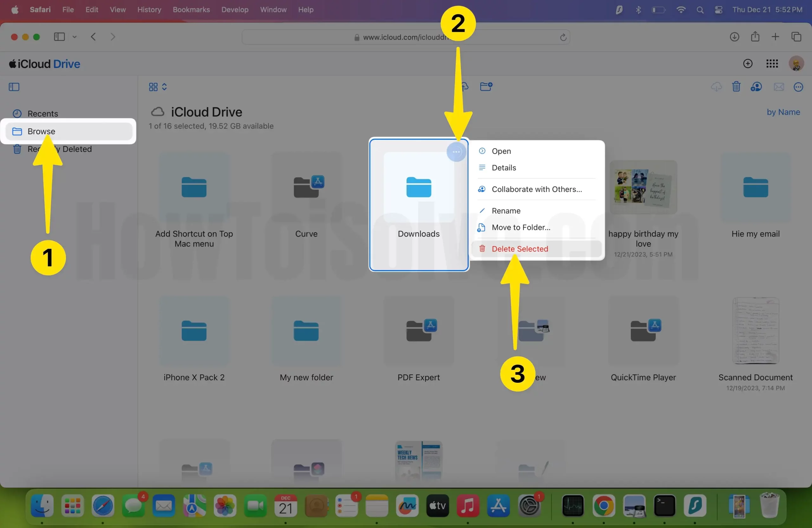Open Google Chrome from the Dock
The width and height of the screenshot is (812, 528).
(604, 505)
